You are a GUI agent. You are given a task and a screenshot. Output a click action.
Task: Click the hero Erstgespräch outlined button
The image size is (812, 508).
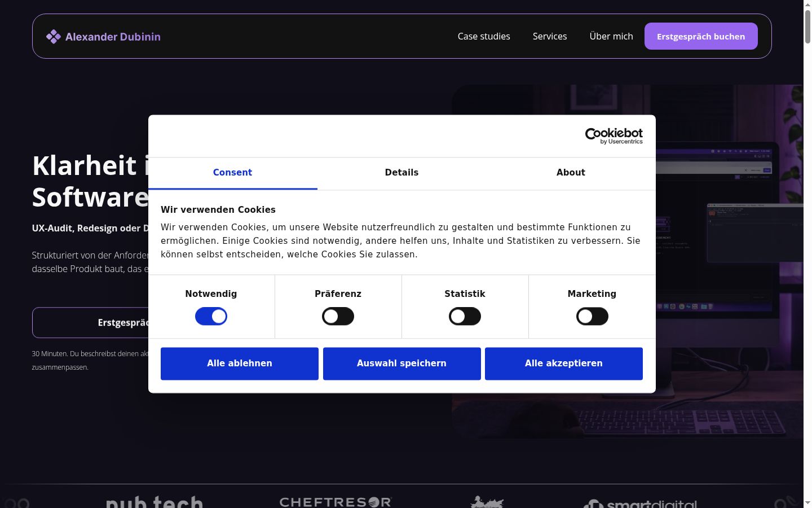tap(90, 323)
